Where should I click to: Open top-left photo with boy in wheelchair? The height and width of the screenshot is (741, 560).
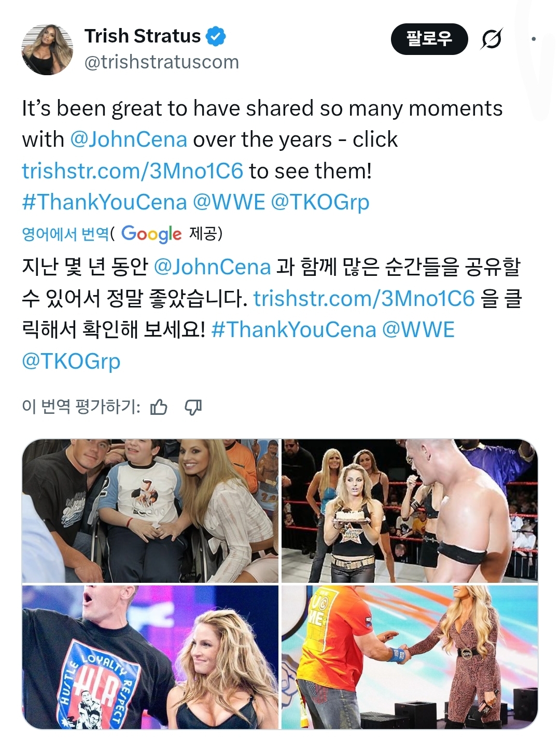(x=150, y=511)
